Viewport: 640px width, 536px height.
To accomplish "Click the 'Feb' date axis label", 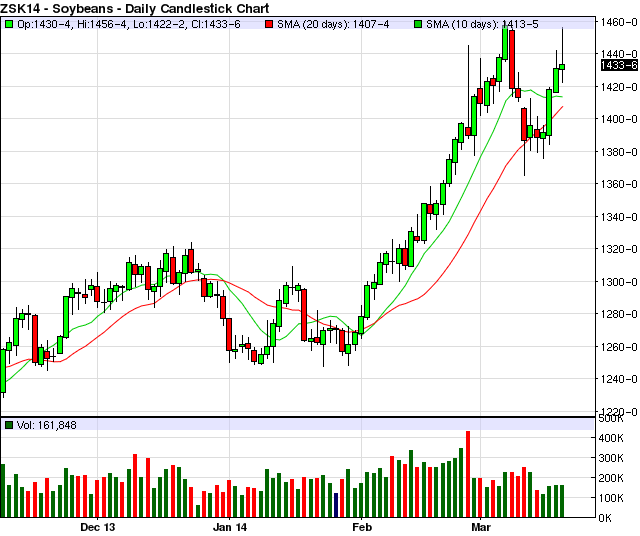I will coord(362,527).
